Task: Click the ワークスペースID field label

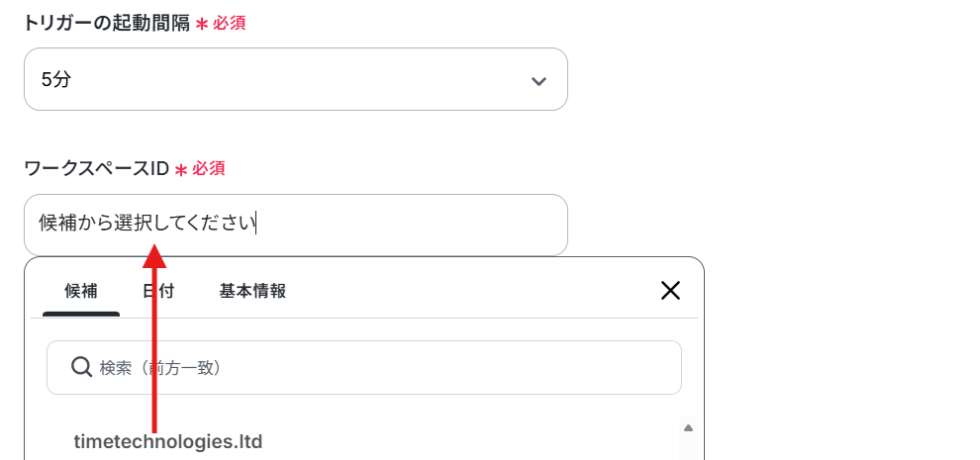Action: [x=96, y=169]
